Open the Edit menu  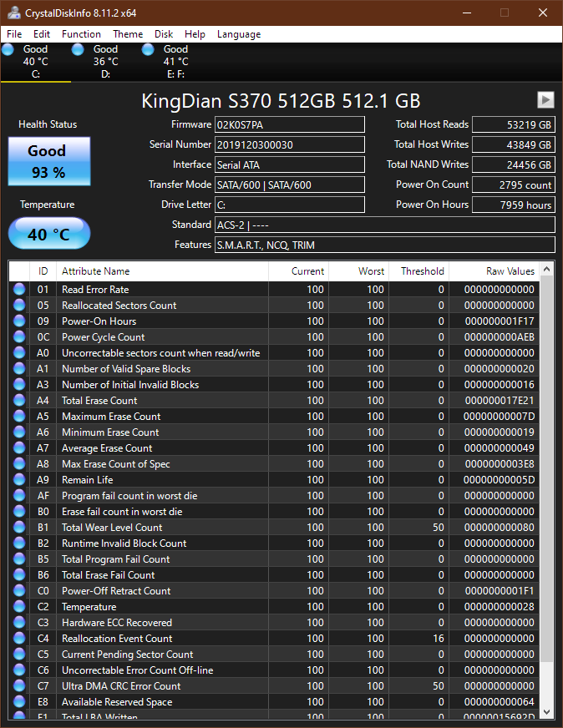click(x=41, y=34)
